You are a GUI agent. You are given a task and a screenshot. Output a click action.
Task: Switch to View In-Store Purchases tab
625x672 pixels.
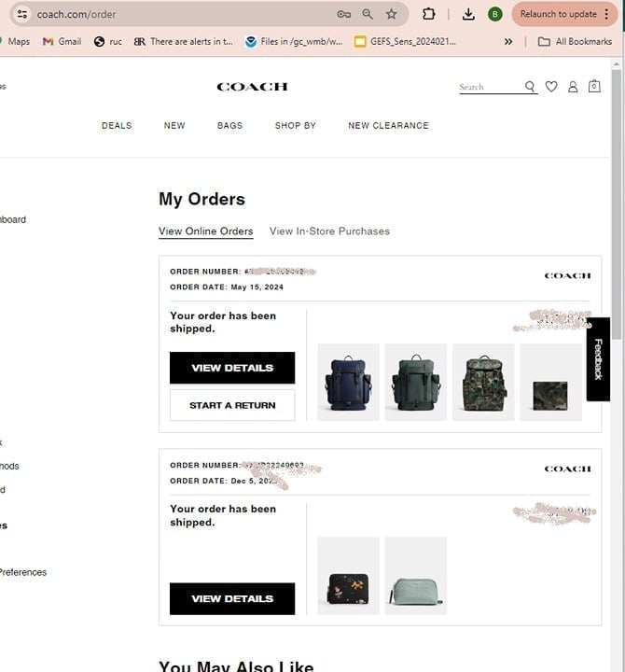pyautogui.click(x=329, y=231)
